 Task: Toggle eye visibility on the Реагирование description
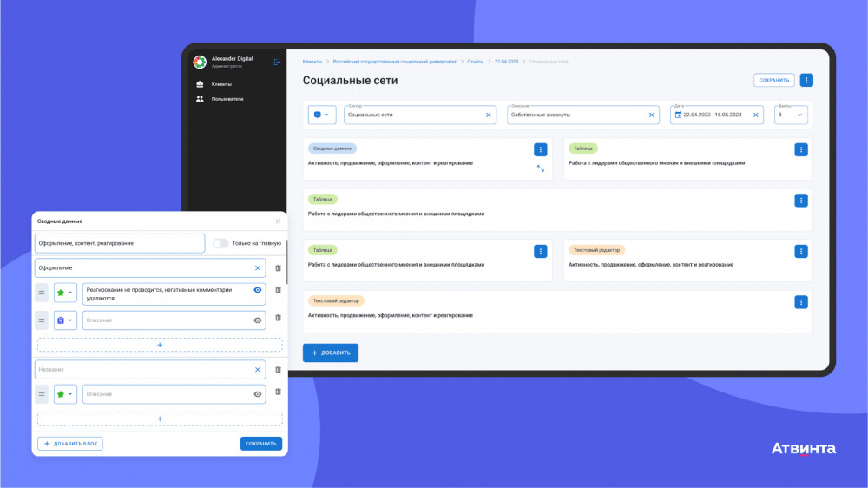point(258,290)
